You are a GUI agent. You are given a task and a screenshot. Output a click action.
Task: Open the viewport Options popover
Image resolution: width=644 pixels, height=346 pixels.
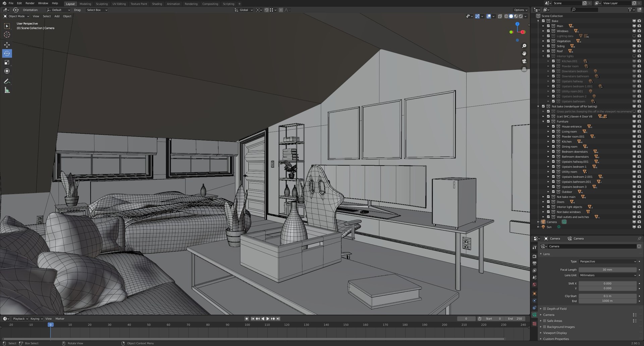[x=521, y=10]
